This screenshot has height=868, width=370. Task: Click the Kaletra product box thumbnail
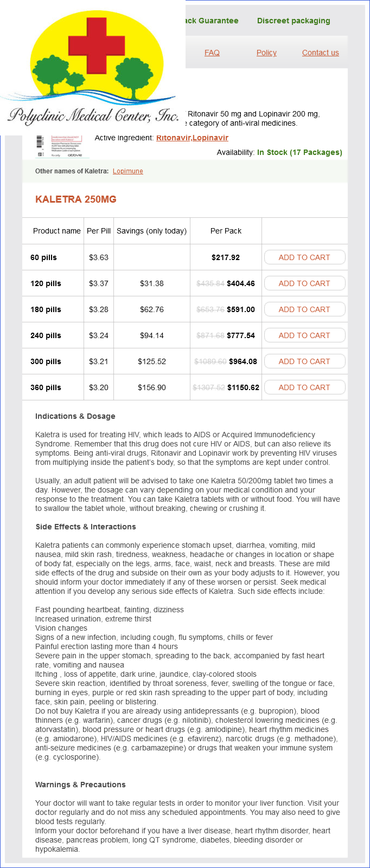click(62, 146)
